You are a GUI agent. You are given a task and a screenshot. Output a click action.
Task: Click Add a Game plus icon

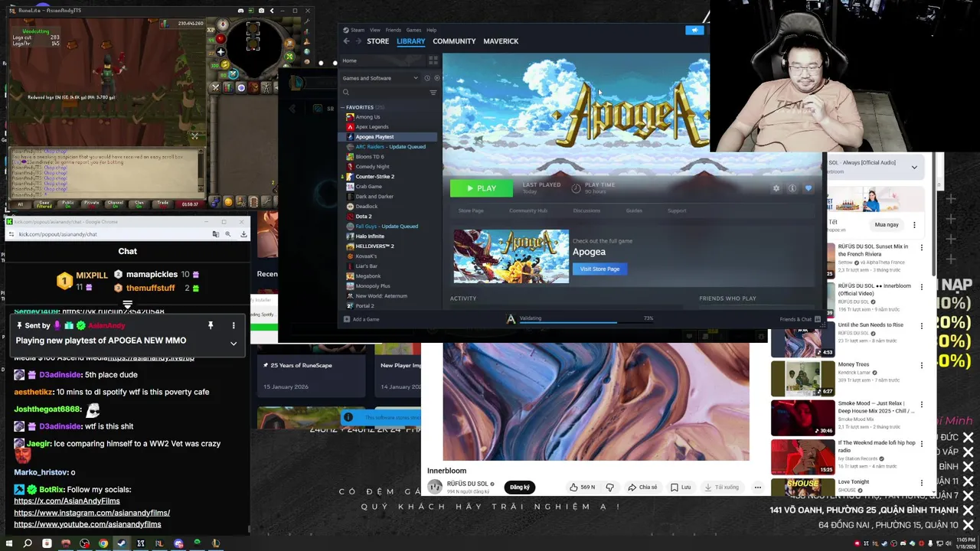(347, 319)
